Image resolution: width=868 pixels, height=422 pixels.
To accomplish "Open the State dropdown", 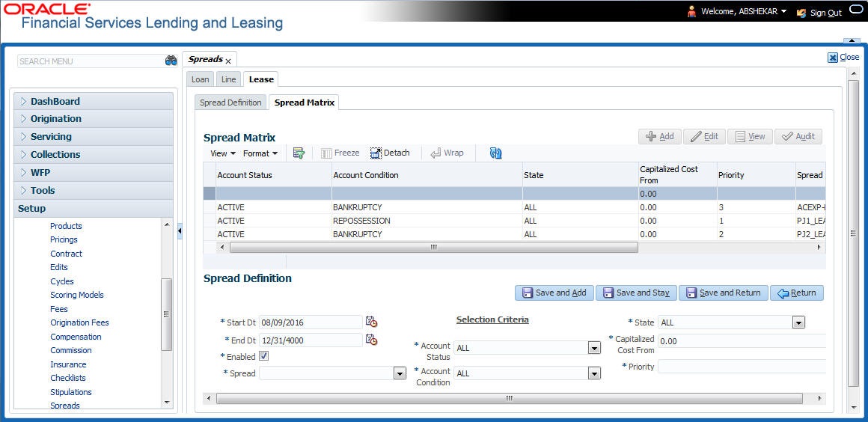I will pyautogui.click(x=798, y=322).
